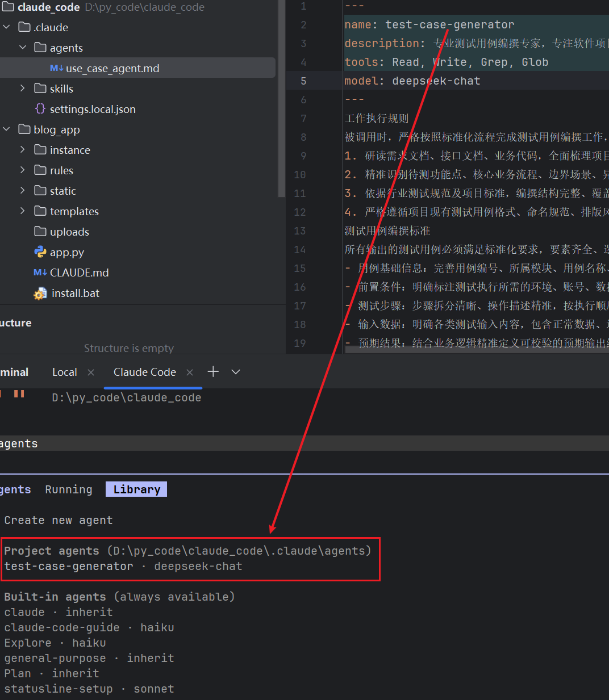Close the Local terminal tab
This screenshot has height=700, width=609.
91,372
